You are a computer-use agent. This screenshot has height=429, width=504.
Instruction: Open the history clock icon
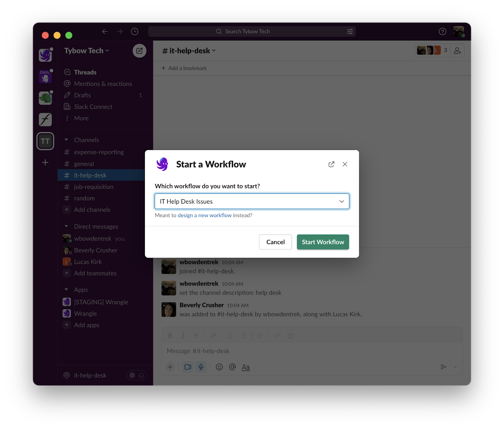click(135, 32)
